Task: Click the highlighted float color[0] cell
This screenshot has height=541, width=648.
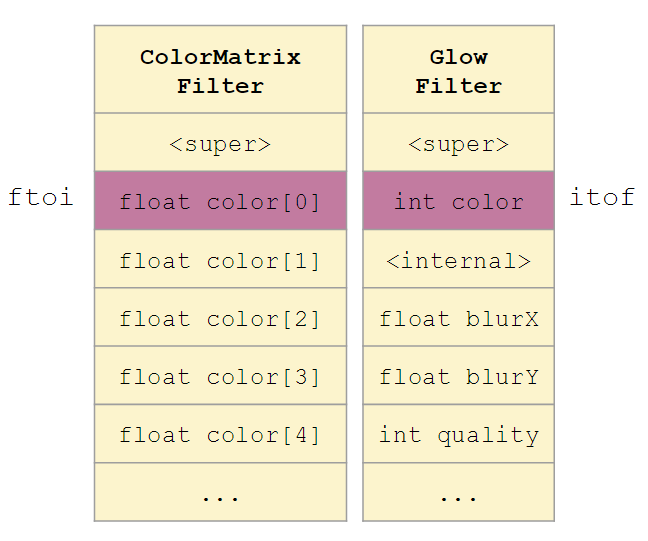Action: click(220, 201)
